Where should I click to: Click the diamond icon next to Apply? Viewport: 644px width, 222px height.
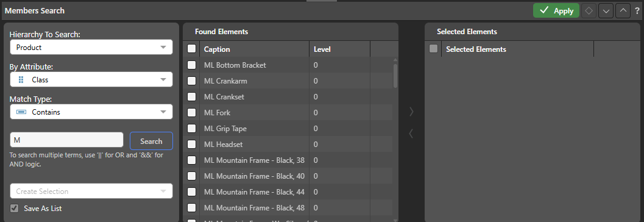coord(589,11)
